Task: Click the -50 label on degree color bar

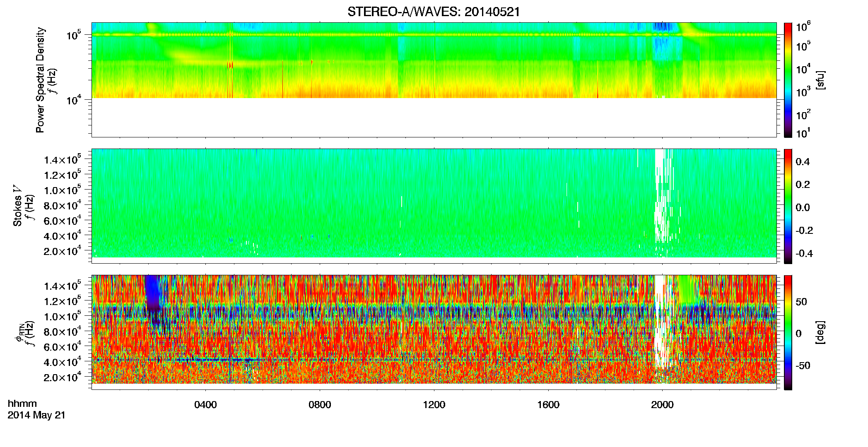Action: pyautogui.click(x=803, y=366)
